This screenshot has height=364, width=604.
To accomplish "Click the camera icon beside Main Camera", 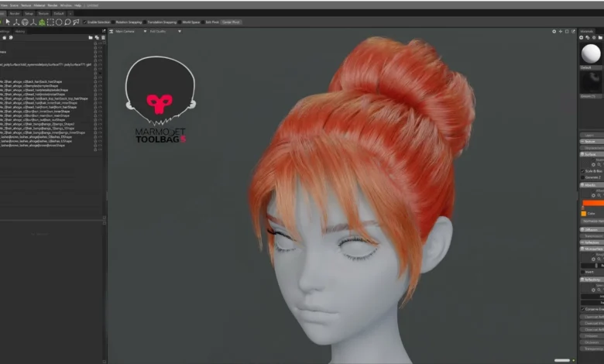I will click(x=112, y=31).
